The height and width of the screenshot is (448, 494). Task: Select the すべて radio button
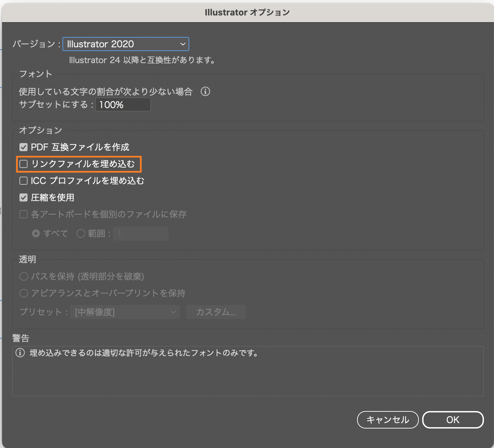pos(36,233)
